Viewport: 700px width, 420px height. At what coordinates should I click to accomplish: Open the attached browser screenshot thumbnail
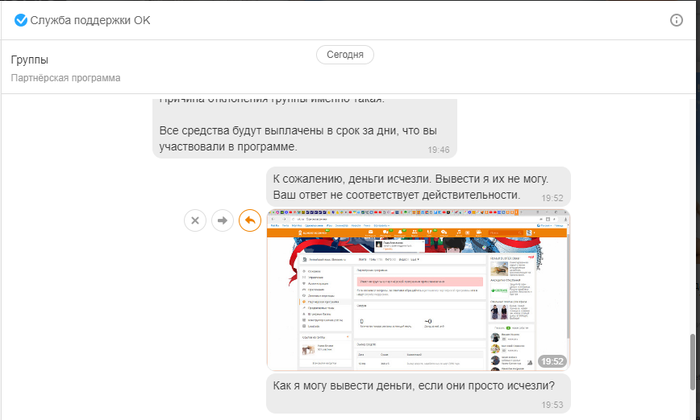click(418, 290)
